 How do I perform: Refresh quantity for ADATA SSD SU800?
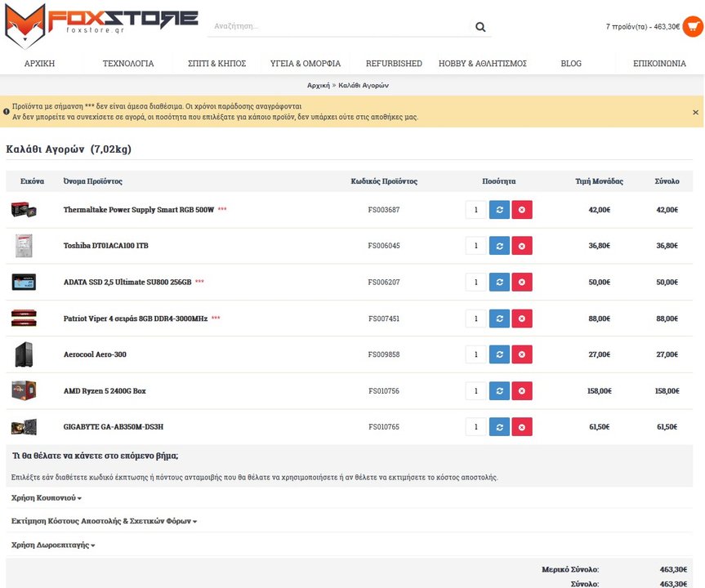[499, 283]
